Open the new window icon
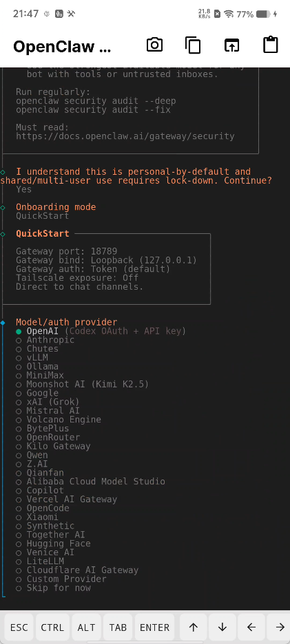The height and width of the screenshot is (644, 290). (x=231, y=45)
